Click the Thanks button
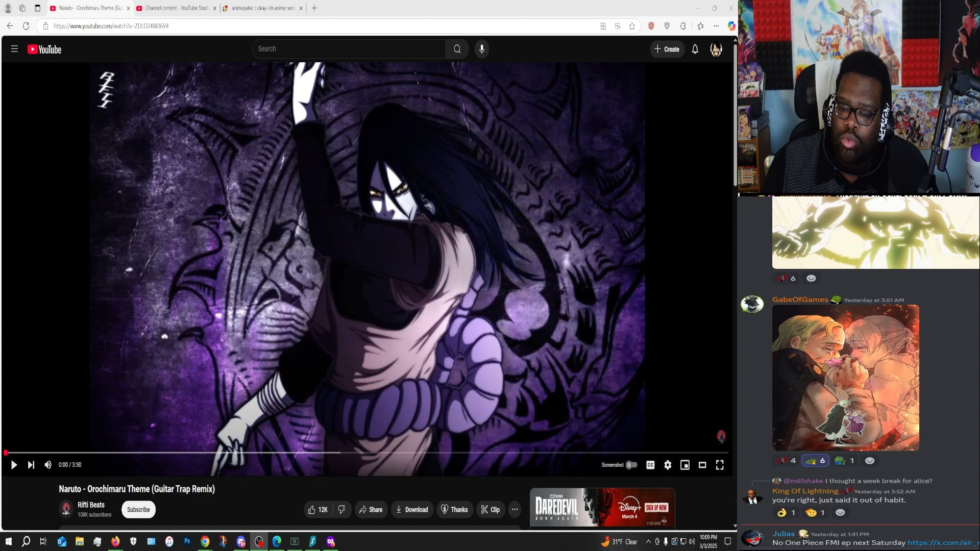980x551 pixels. [454, 510]
